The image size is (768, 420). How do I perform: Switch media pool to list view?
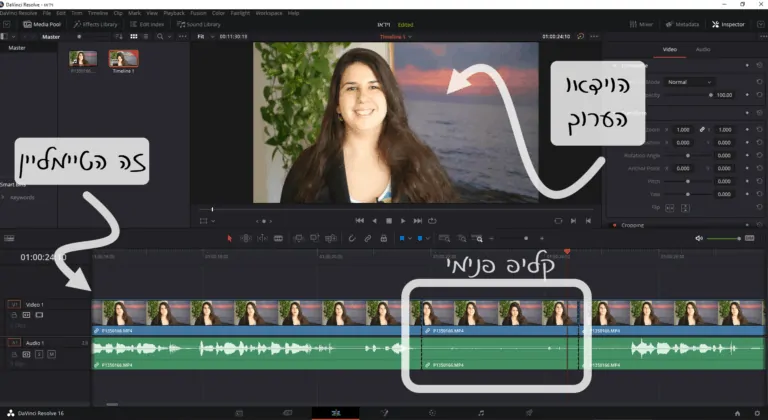pos(145,36)
